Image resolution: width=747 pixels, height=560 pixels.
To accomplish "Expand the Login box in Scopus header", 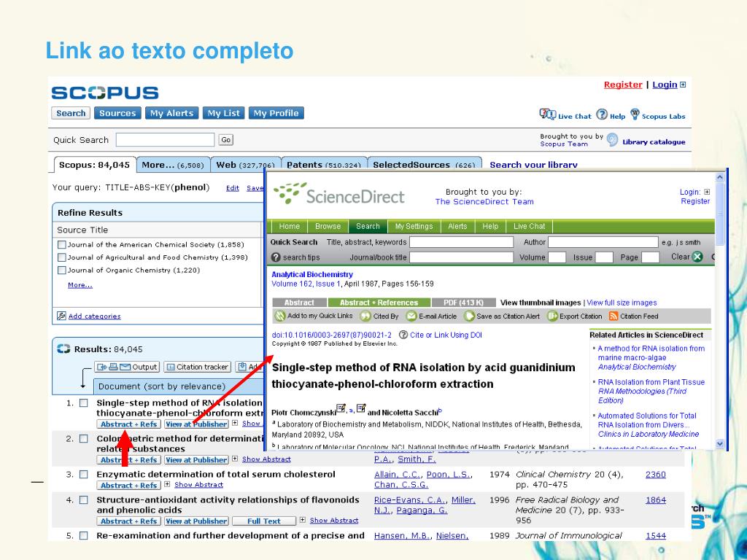I will [x=683, y=85].
